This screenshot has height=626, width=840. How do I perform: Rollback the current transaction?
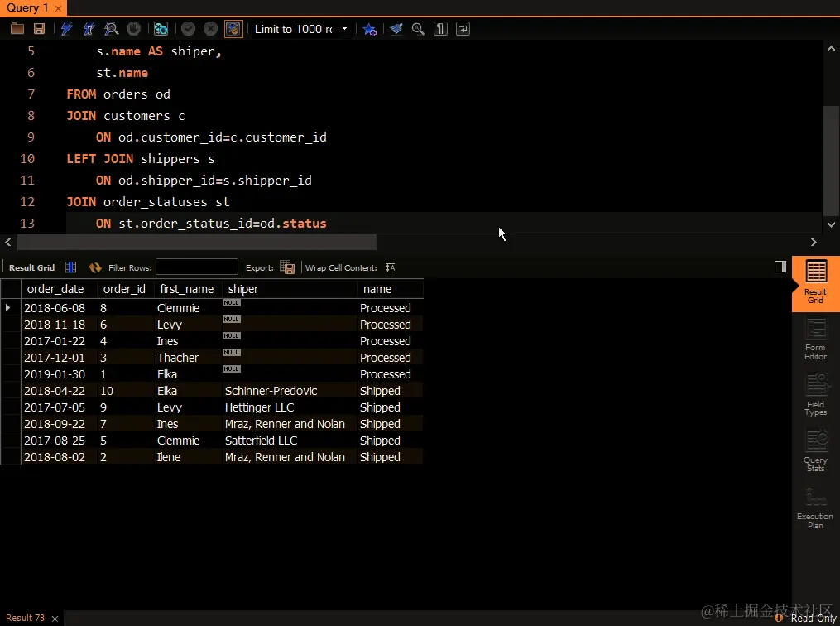point(210,29)
